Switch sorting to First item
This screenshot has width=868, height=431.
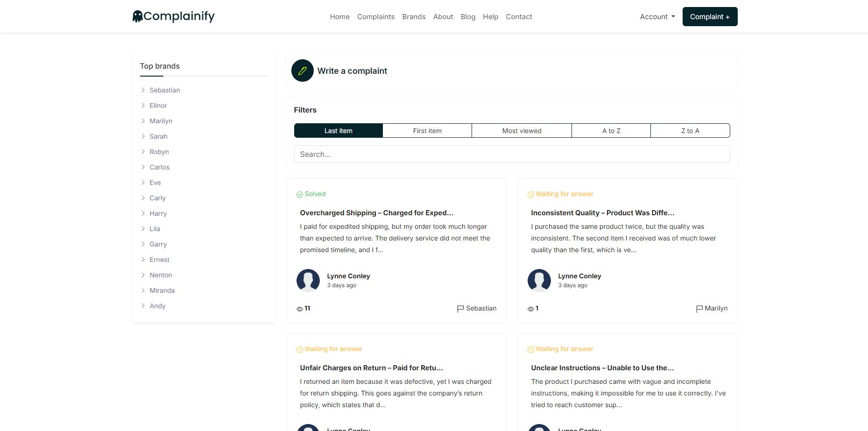(x=427, y=131)
